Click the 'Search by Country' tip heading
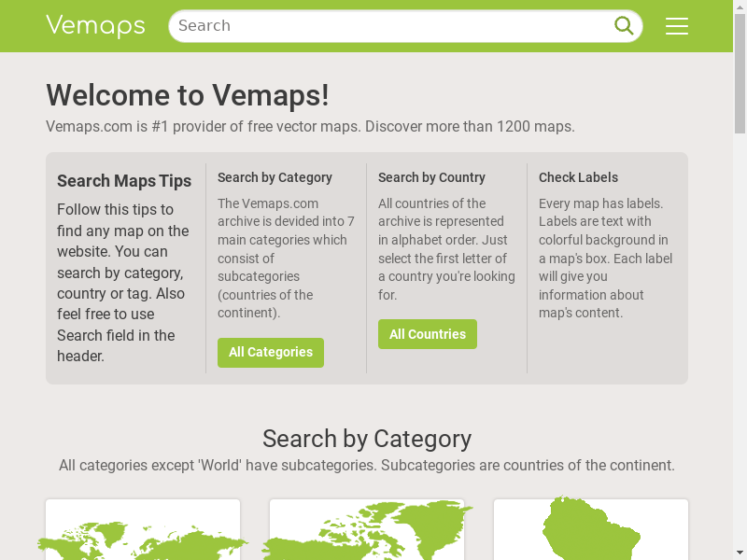 click(x=431, y=177)
